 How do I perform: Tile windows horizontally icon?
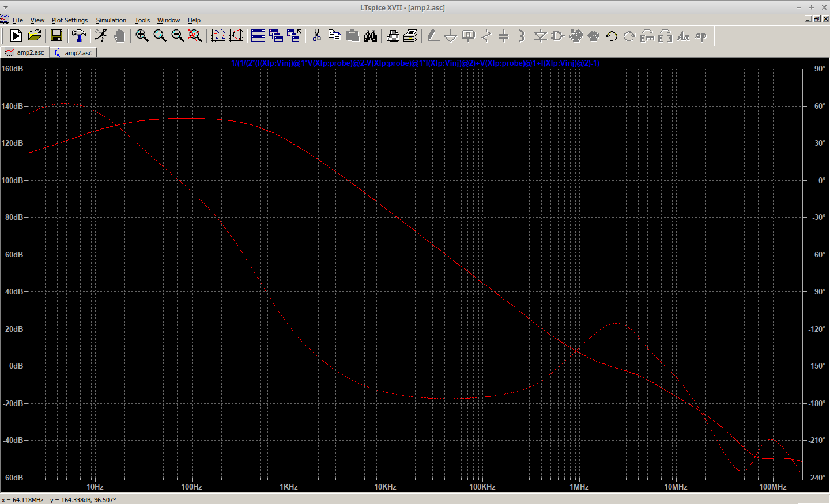coord(258,36)
